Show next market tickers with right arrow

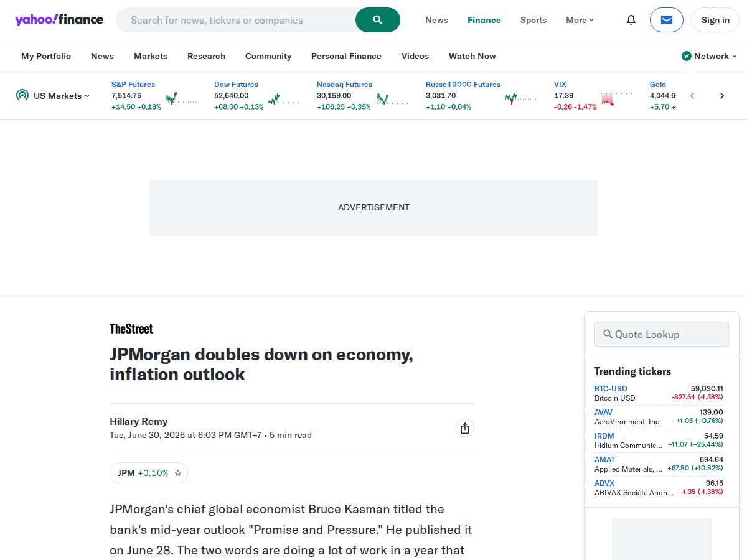coord(722,96)
